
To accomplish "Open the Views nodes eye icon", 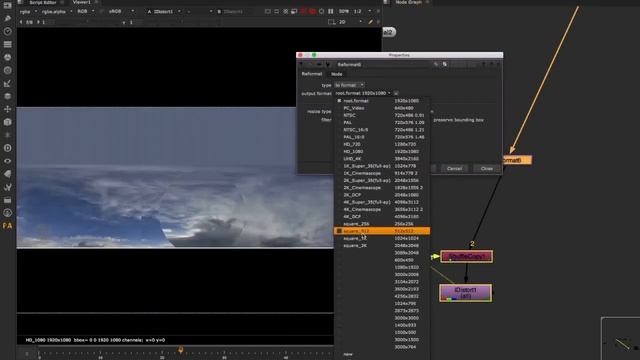I will point(7,161).
